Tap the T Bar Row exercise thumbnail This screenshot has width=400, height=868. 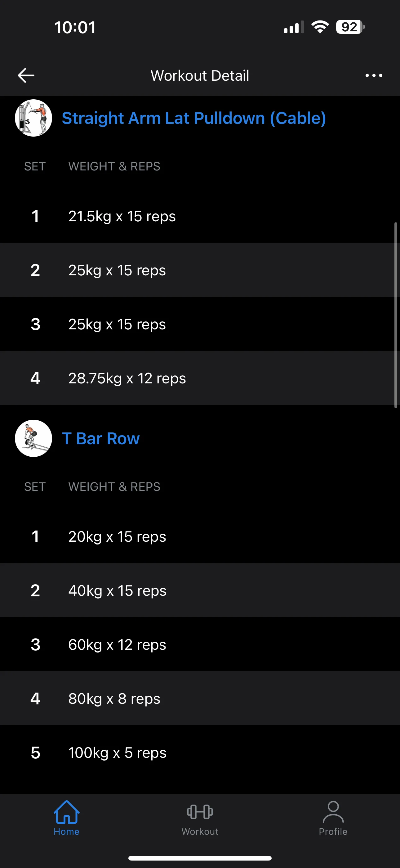pyautogui.click(x=33, y=438)
